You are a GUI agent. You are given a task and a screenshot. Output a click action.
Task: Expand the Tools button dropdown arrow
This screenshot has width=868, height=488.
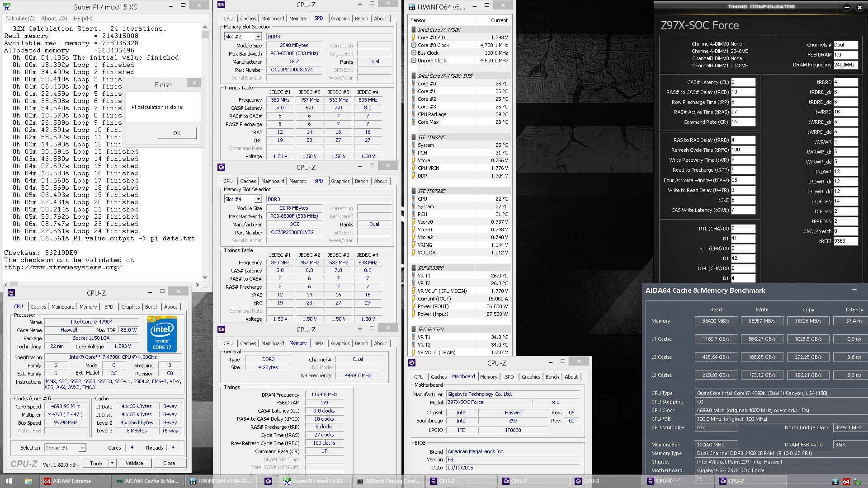tap(112, 463)
